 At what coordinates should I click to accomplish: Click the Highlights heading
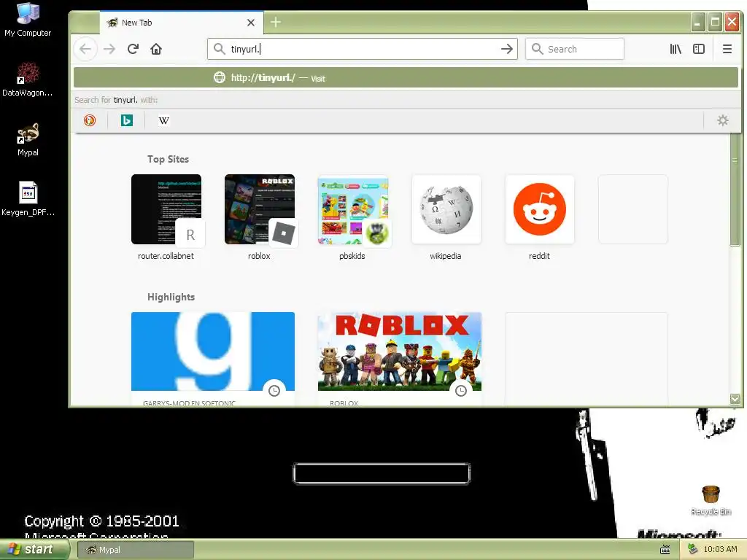171,297
